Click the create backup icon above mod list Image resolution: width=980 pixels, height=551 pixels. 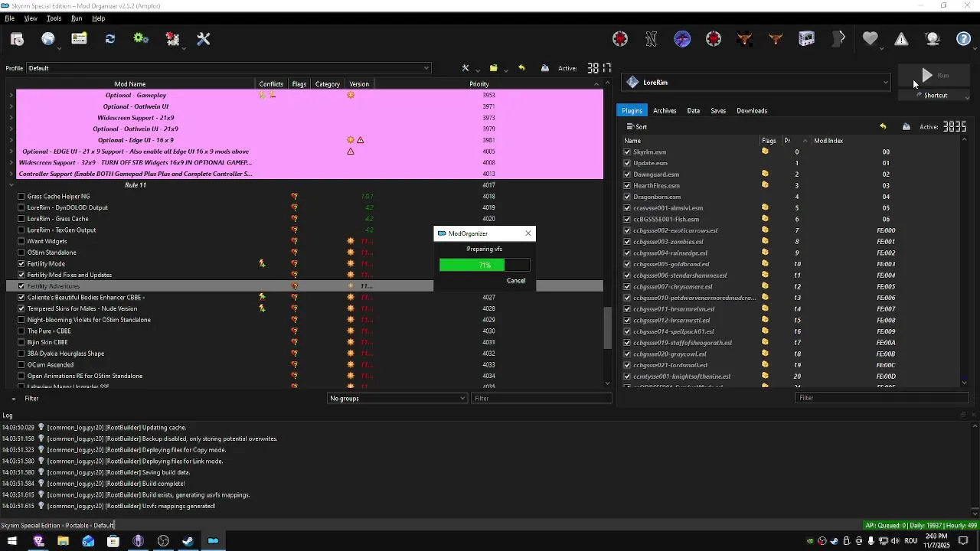point(545,68)
